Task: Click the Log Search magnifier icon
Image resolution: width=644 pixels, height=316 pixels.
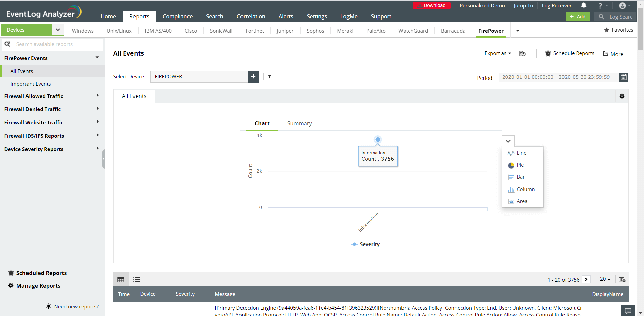Action: pyautogui.click(x=601, y=17)
